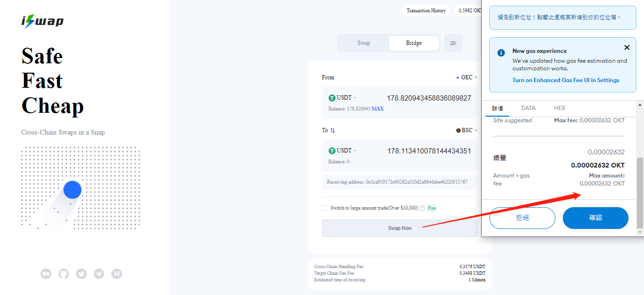644x295 pixels.
Task: Click the iSwap logo
Action: [x=42, y=21]
